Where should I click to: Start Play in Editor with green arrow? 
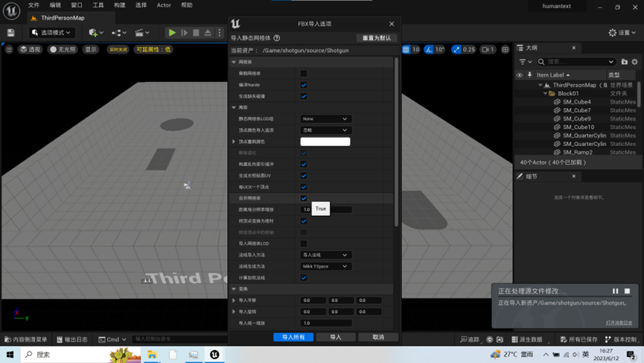(172, 33)
